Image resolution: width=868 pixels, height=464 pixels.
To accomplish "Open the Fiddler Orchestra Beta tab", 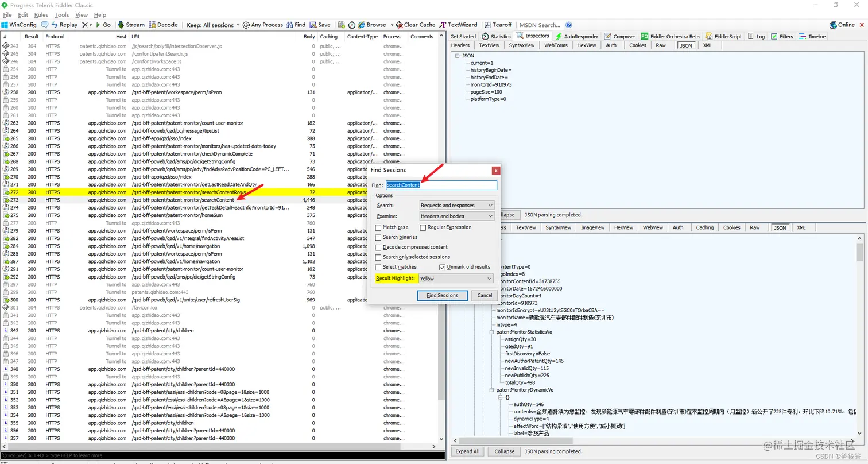I will 671,36.
